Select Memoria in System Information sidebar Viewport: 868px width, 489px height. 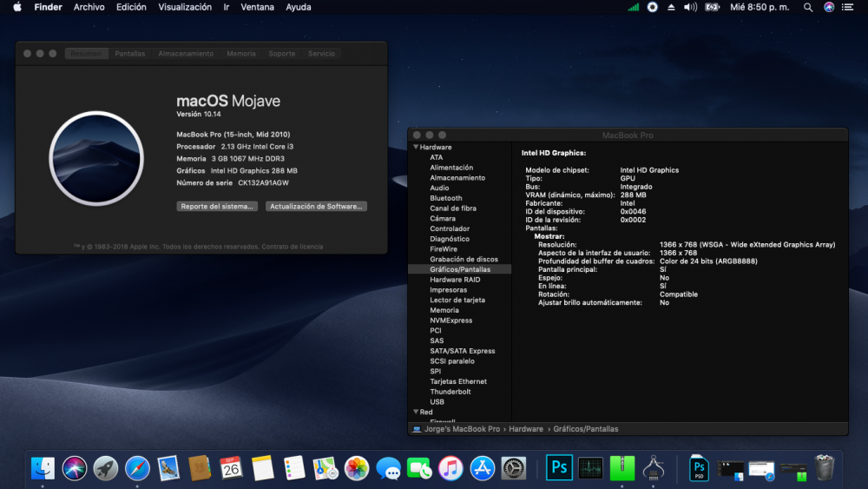coord(444,310)
